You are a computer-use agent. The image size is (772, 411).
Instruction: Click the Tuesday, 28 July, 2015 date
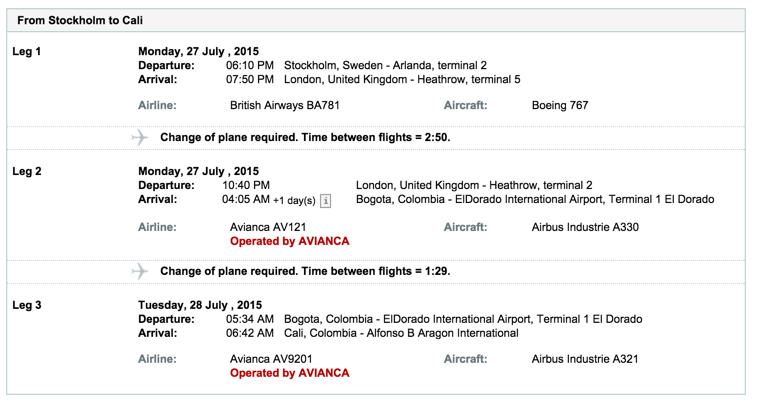point(198,304)
